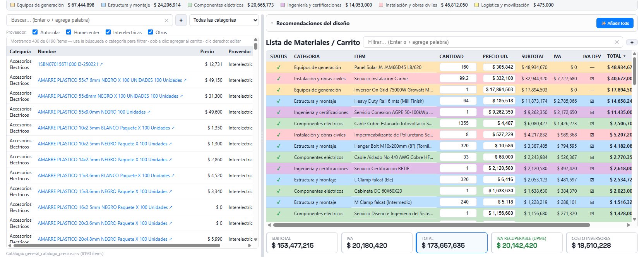This screenshot has width=644, height=257.
Task: Click the Componentes eléctricos legend swatch
Action: tap(190, 5)
